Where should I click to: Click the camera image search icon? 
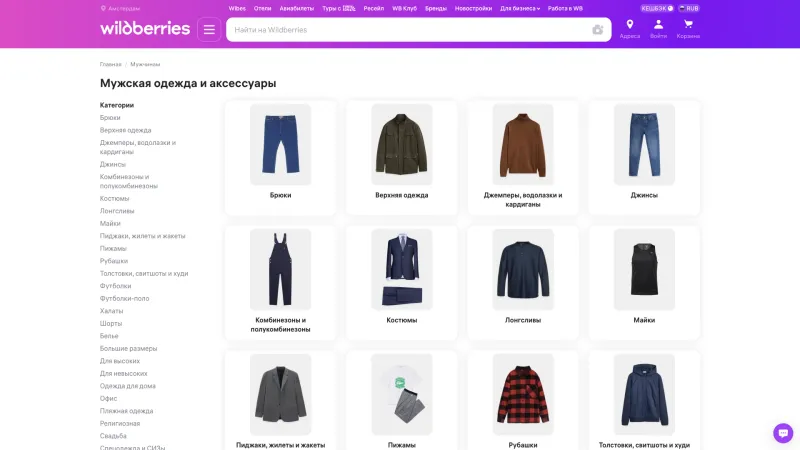point(597,30)
